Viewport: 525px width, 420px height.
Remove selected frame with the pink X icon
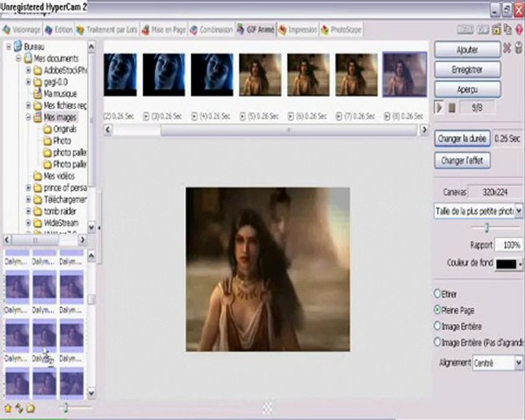(x=507, y=48)
